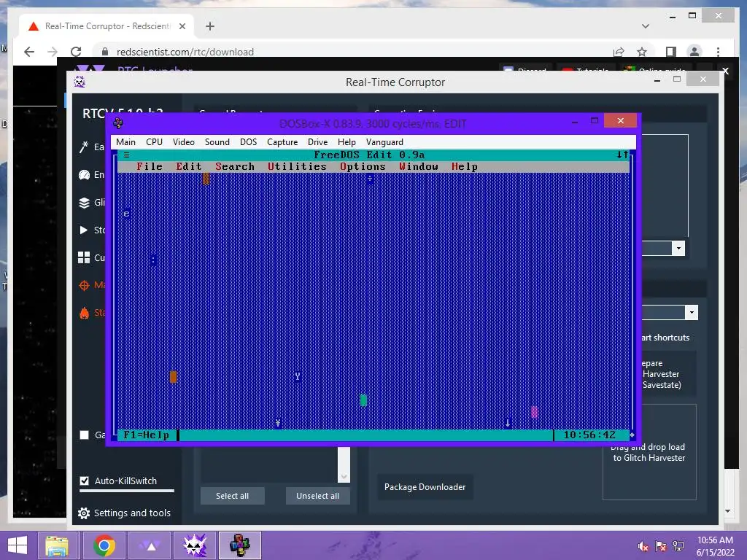Go back in Chrome browser
The image size is (747, 560).
coord(29,52)
